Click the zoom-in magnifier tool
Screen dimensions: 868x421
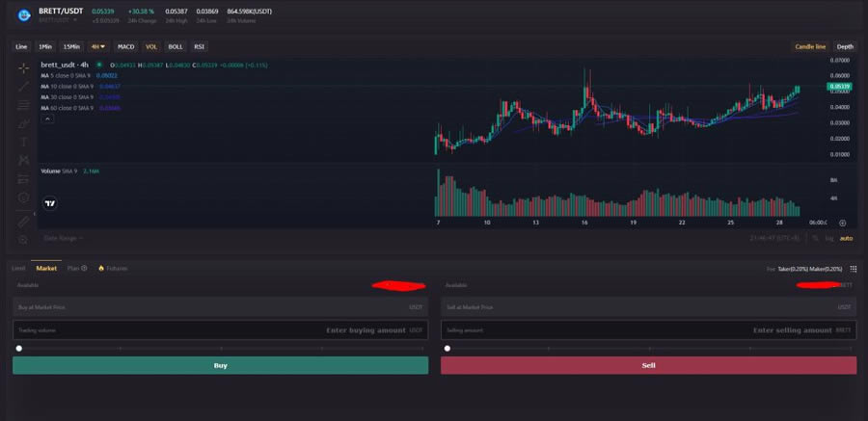[x=23, y=239]
